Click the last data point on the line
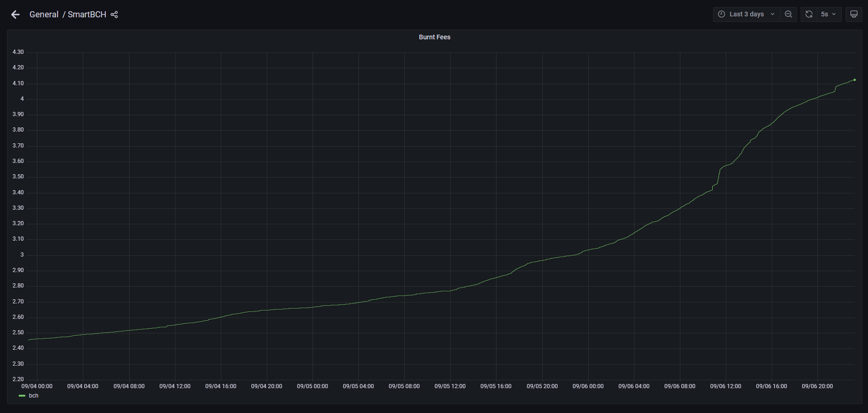The width and height of the screenshot is (868, 413). click(854, 80)
